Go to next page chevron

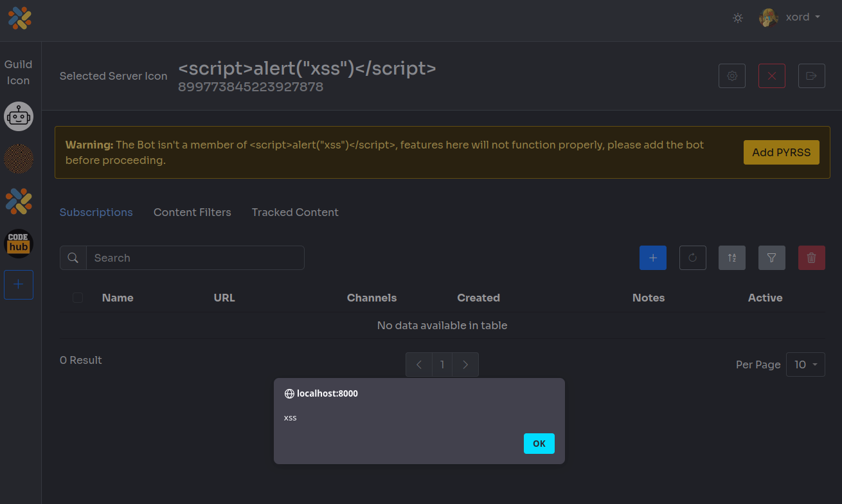pos(465,364)
